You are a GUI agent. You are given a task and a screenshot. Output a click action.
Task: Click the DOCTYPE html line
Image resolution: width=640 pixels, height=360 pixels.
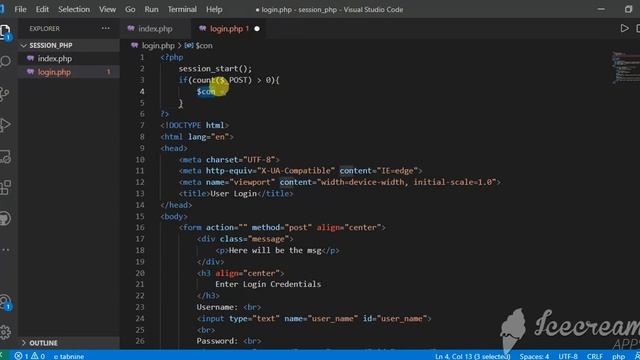click(x=195, y=125)
